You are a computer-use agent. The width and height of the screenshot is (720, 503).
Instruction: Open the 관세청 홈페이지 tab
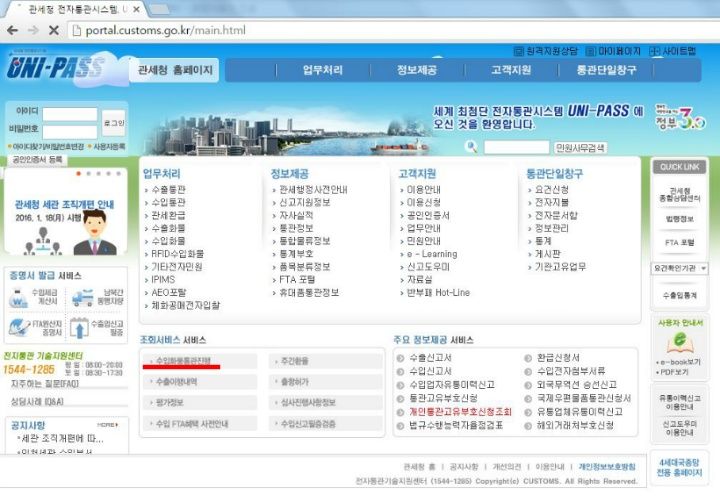[x=175, y=70]
